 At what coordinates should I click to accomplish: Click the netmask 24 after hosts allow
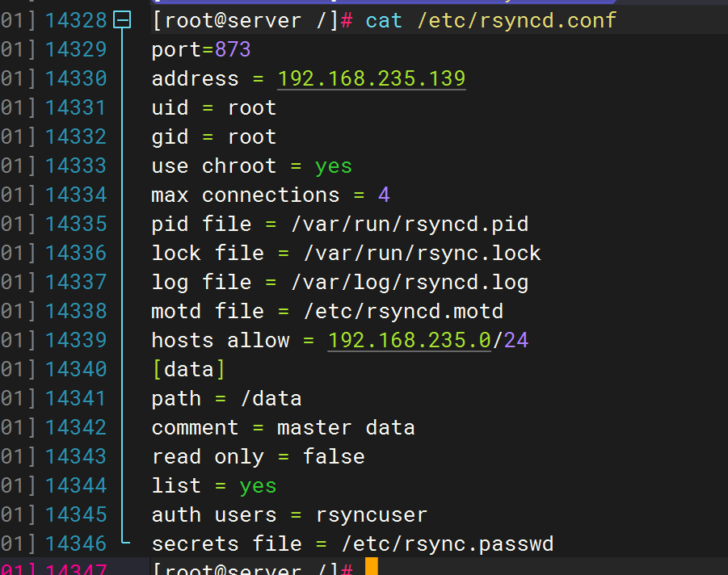pos(516,340)
